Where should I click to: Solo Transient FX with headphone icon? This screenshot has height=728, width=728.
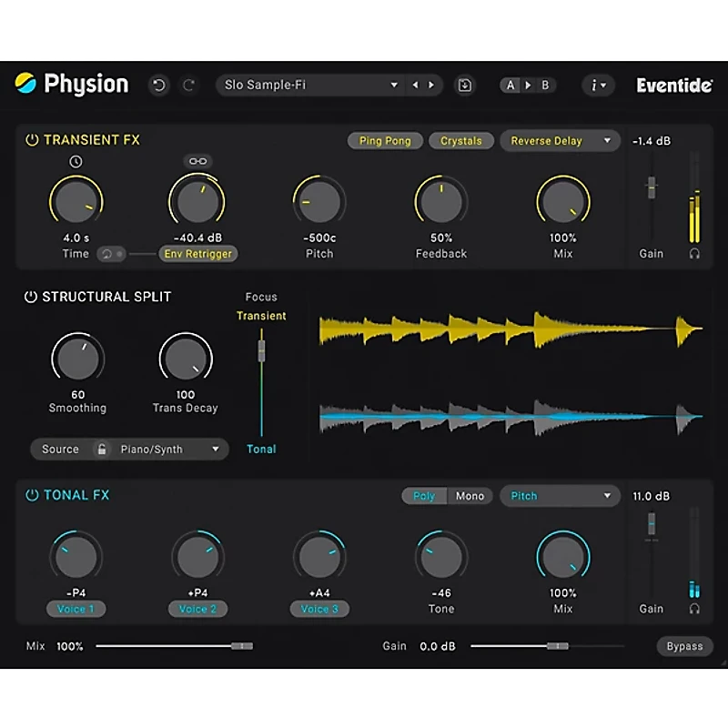pyautogui.click(x=694, y=254)
